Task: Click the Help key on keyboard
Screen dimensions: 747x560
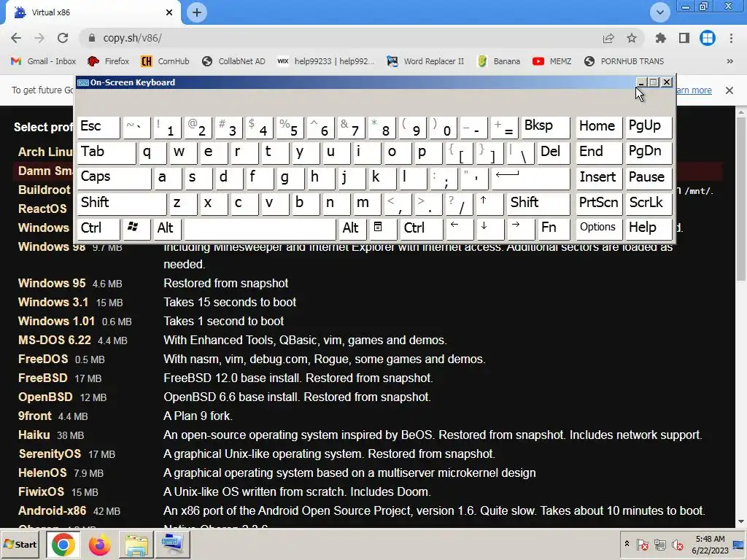Action: (649, 229)
